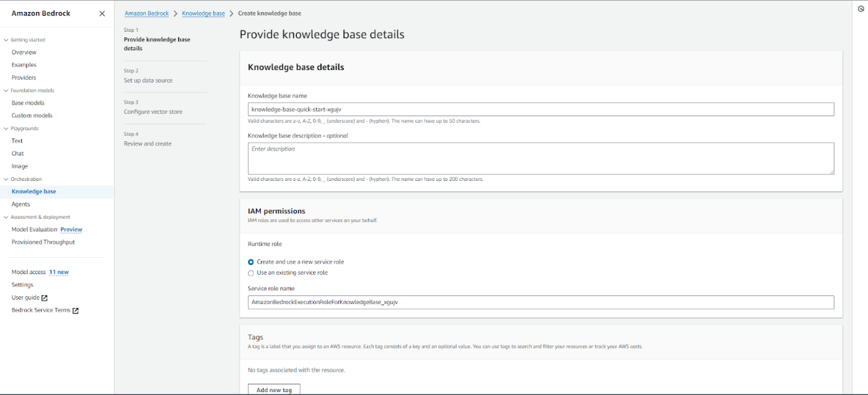
Task: Click external link icon beside Bedrock Service Terms
Action: pyautogui.click(x=76, y=311)
